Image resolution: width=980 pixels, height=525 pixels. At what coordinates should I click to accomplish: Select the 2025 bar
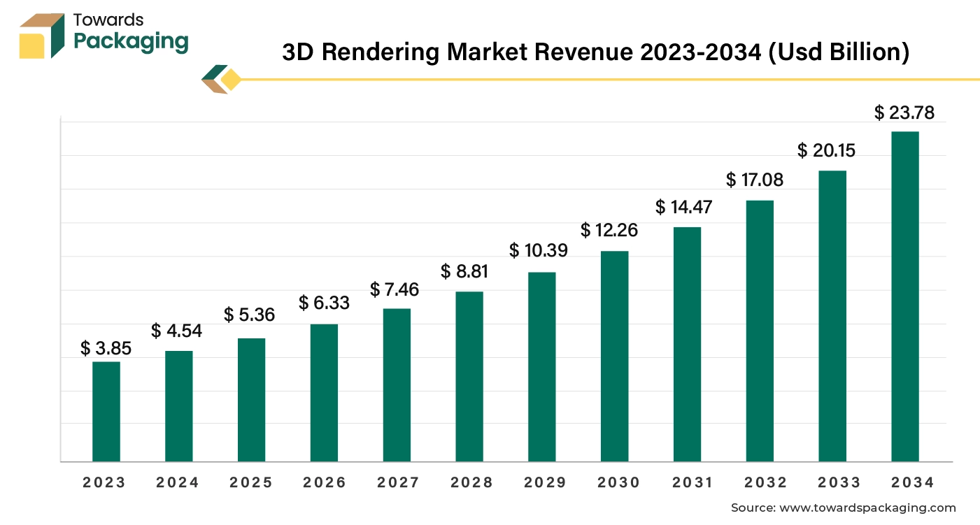click(252, 400)
